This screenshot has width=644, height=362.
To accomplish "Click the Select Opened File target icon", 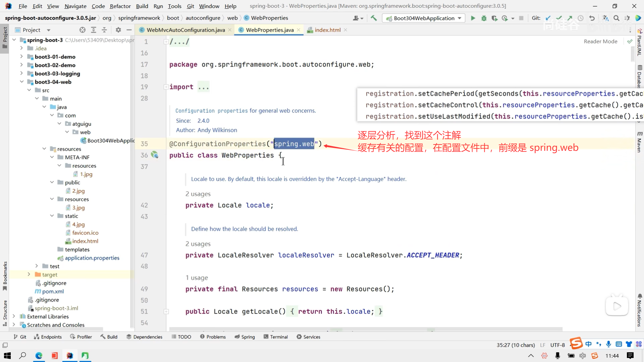I will pyautogui.click(x=83, y=30).
